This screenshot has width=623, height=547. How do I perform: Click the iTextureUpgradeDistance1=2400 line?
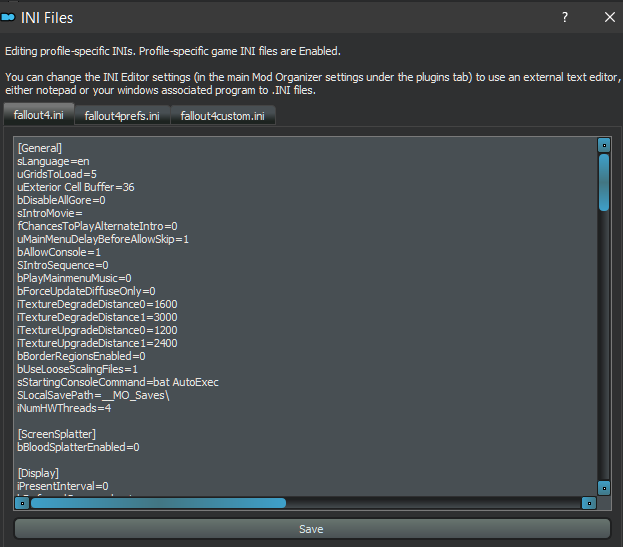(97, 343)
